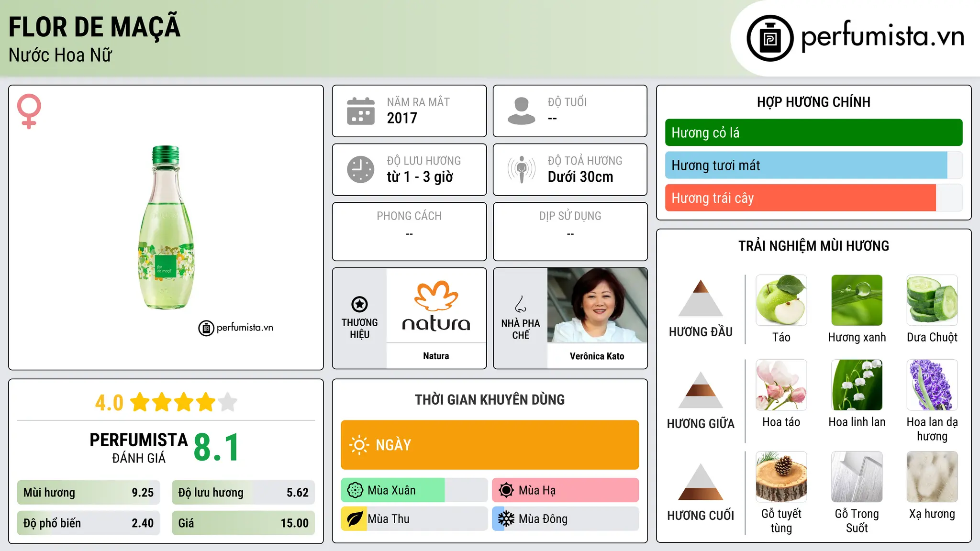Image resolution: width=980 pixels, height=551 pixels.
Task: Click the clock icon beside Độ Lưu Hương
Action: (x=361, y=169)
